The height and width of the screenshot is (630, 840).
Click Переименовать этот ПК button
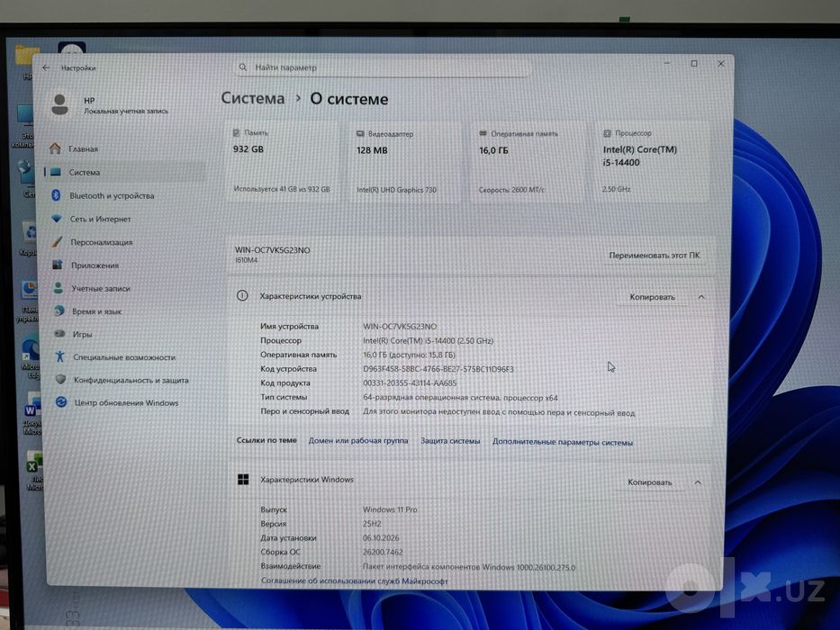click(655, 256)
